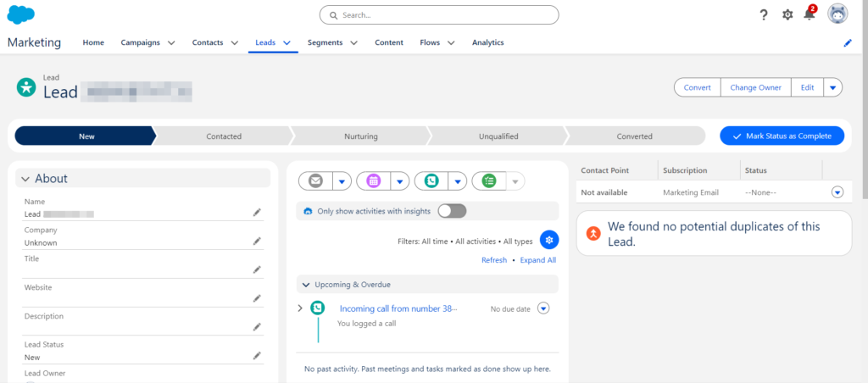The image size is (868, 383).
Task: Open the dropdown next to Edit button
Action: click(x=832, y=87)
